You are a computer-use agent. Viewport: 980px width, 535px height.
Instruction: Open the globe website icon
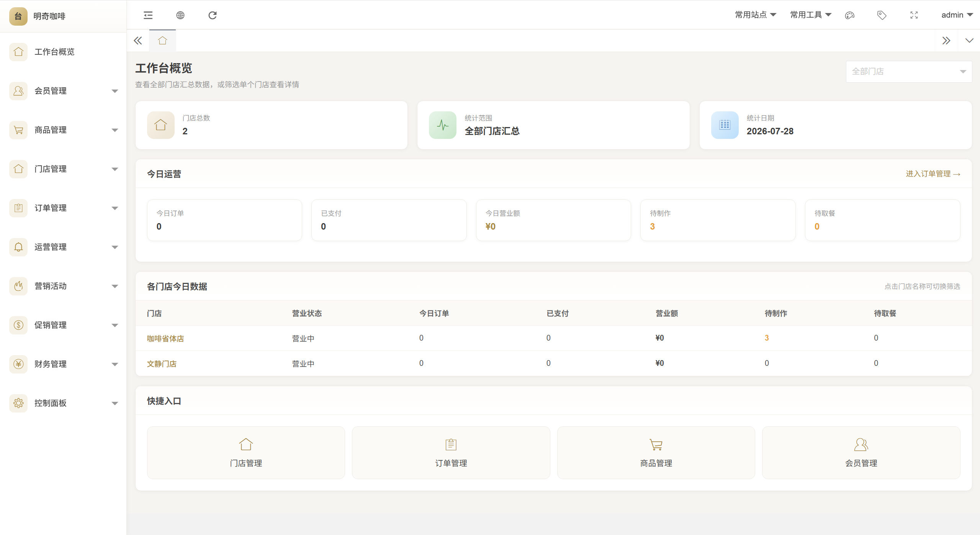tap(180, 15)
